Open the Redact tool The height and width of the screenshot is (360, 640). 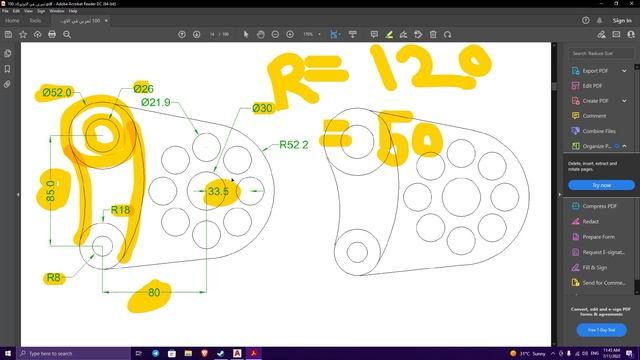pyautogui.click(x=590, y=222)
